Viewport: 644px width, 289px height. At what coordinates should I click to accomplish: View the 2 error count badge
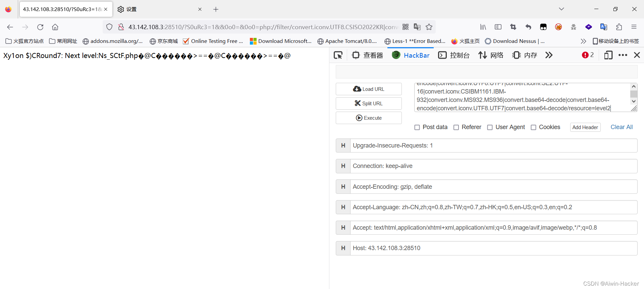(x=588, y=55)
